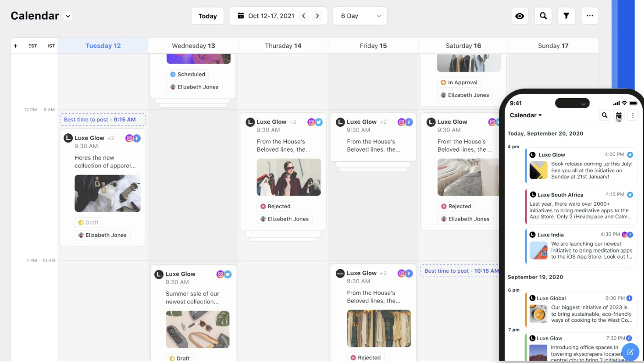Jump to Today in the calendar
This screenshot has height=363, width=644.
207,16
